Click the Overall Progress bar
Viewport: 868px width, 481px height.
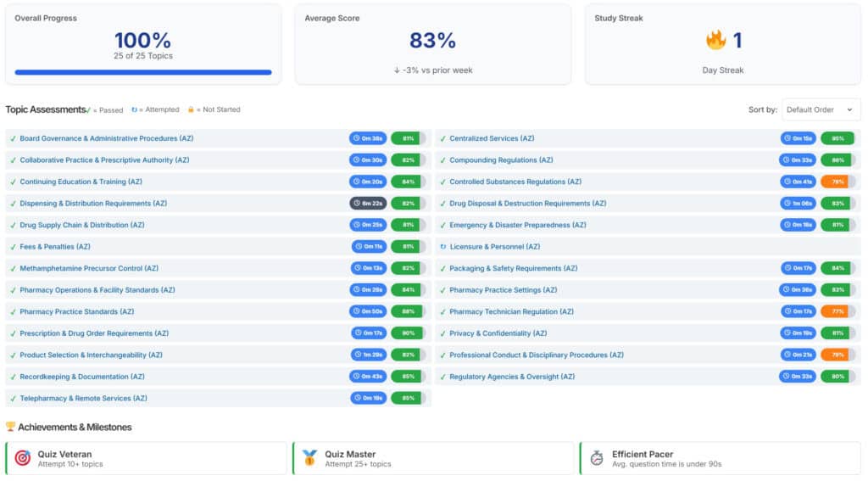point(143,72)
